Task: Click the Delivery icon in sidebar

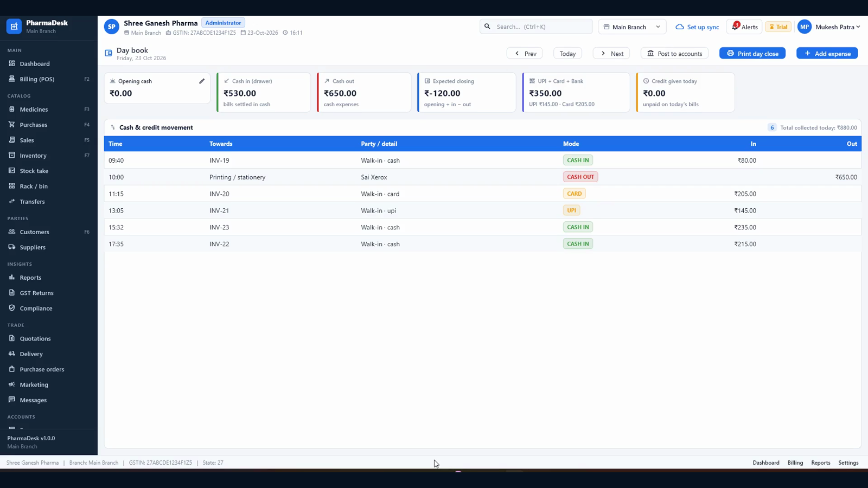Action: [x=12, y=354]
